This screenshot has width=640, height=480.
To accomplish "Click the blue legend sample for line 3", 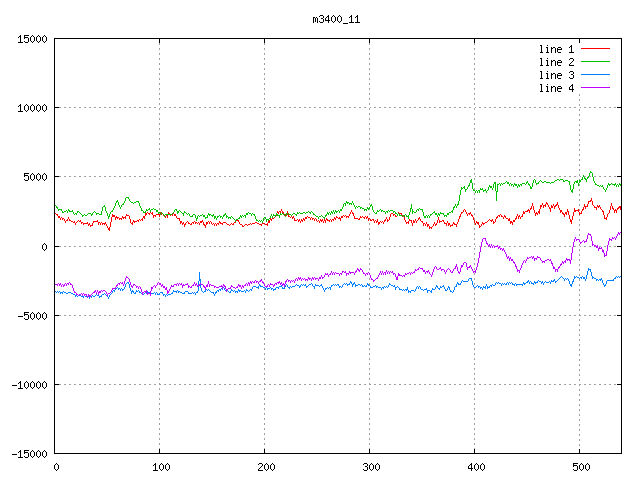I will coord(595,75).
